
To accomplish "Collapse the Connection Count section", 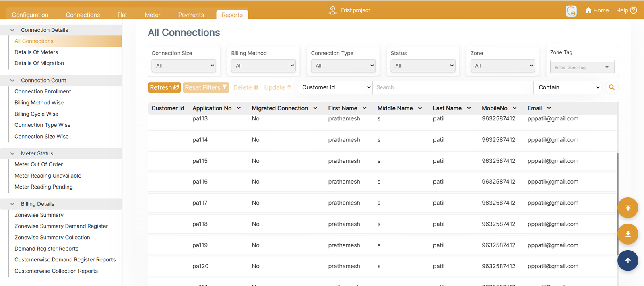I will pos(12,80).
